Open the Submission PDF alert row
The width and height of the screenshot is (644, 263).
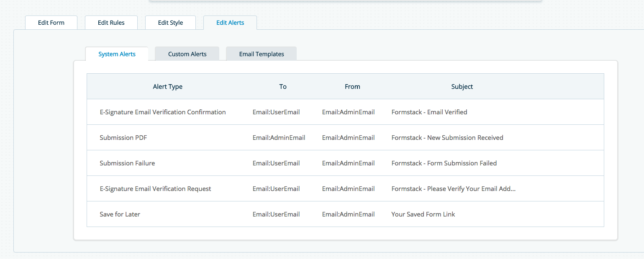tap(123, 138)
